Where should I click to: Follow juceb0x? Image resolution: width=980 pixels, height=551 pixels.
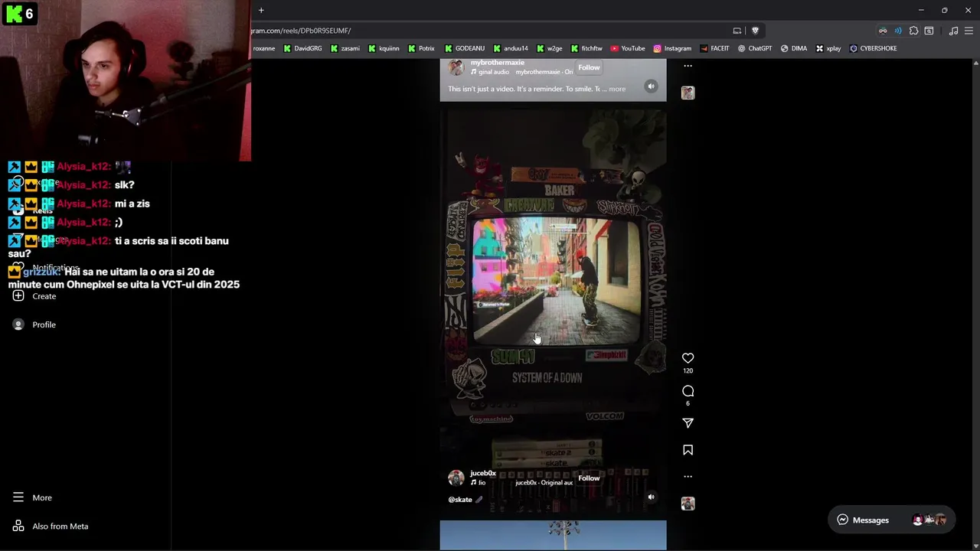[589, 478]
